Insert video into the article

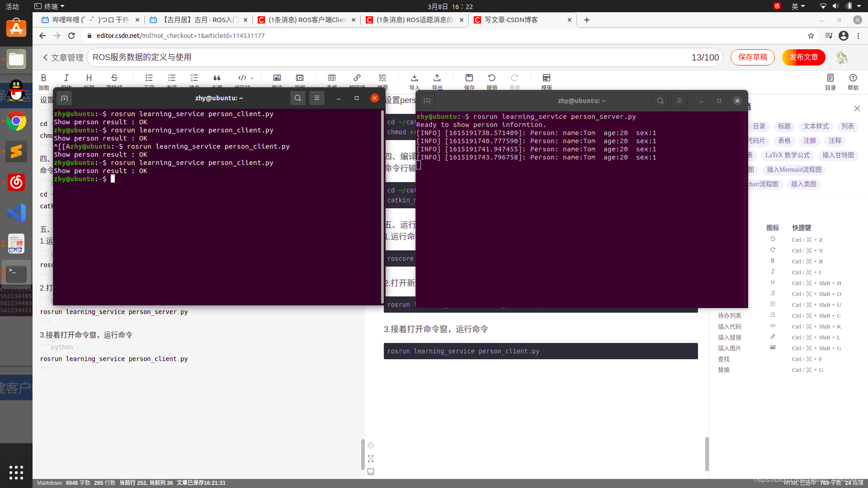coord(300,78)
